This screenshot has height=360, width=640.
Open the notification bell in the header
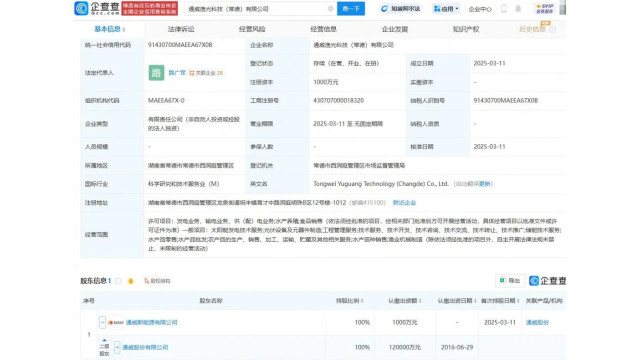(518, 9)
